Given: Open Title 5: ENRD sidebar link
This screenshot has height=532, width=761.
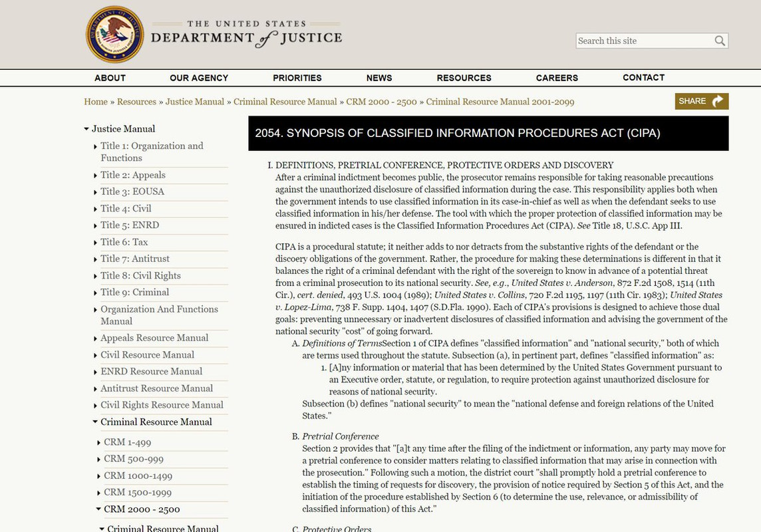Looking at the screenshot, I should pos(130,225).
